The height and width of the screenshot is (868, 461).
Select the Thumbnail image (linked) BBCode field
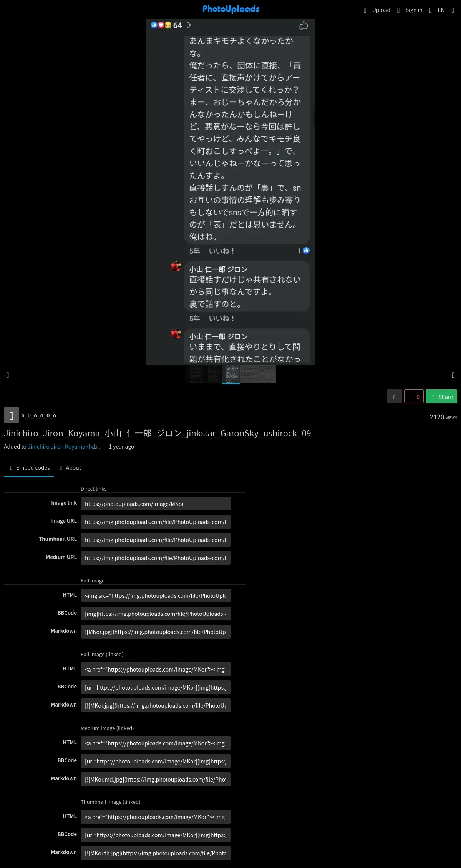click(156, 835)
